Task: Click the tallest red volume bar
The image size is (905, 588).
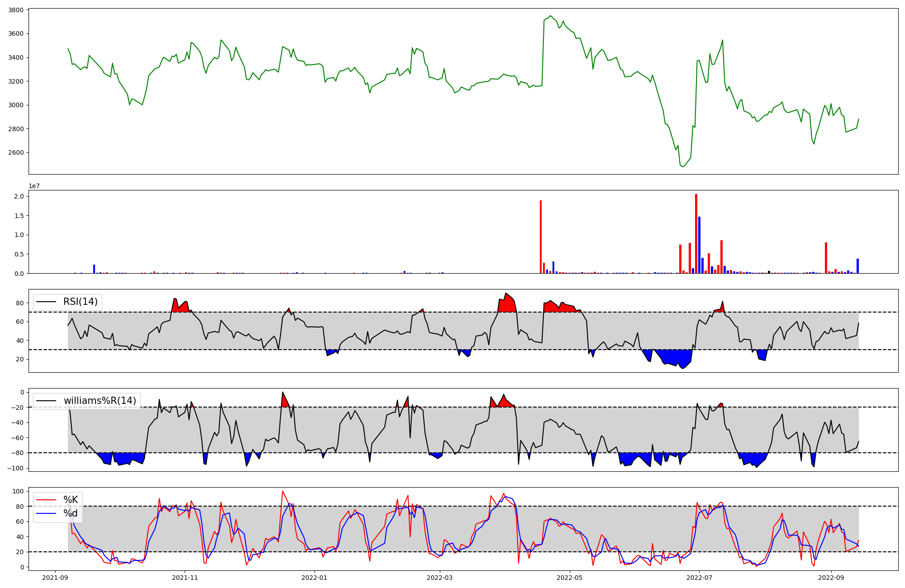Action: coord(696,233)
